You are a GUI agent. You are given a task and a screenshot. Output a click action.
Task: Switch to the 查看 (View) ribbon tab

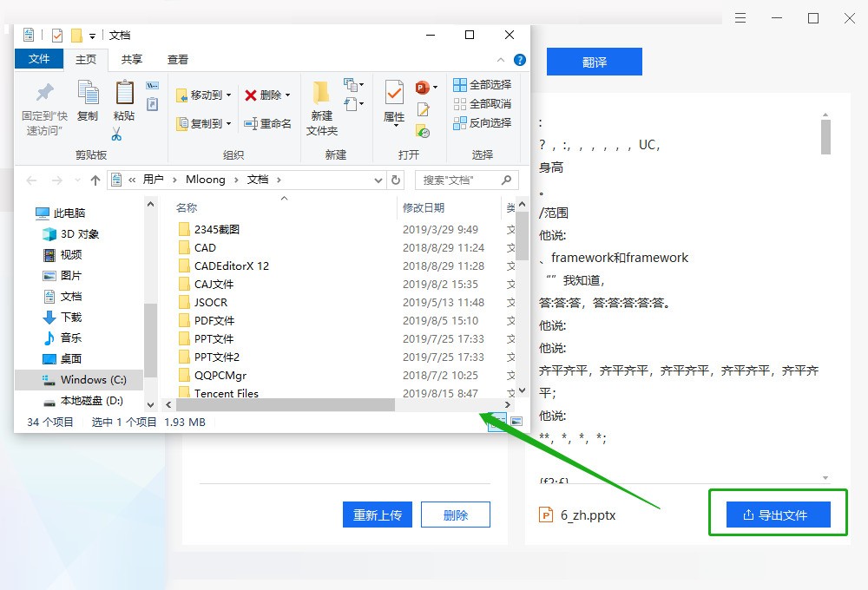point(177,59)
